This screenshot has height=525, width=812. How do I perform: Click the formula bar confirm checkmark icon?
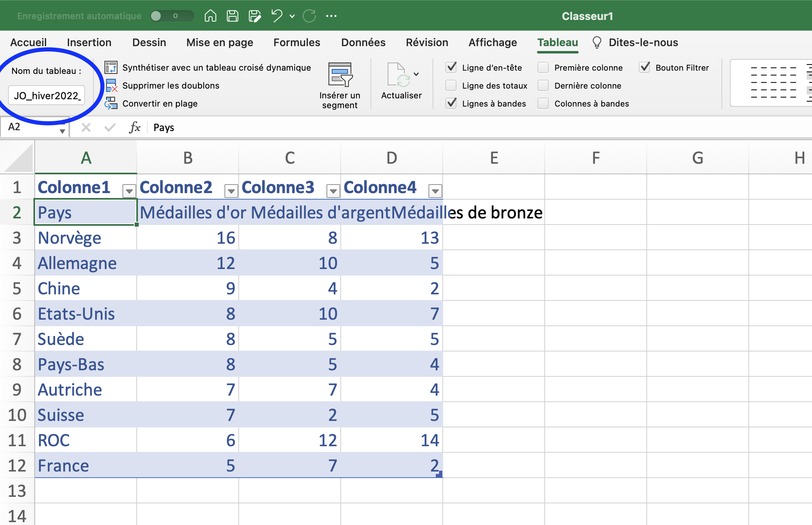110,127
